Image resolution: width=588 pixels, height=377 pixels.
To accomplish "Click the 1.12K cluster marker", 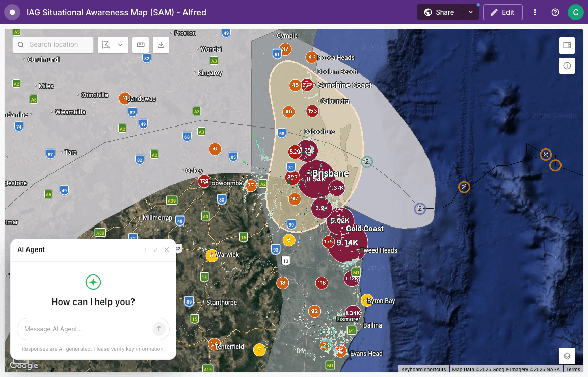I will (352, 278).
